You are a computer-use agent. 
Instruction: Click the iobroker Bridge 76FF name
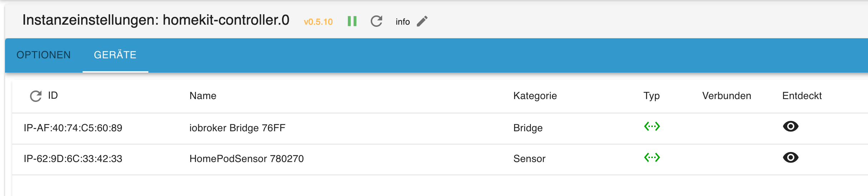tap(237, 128)
